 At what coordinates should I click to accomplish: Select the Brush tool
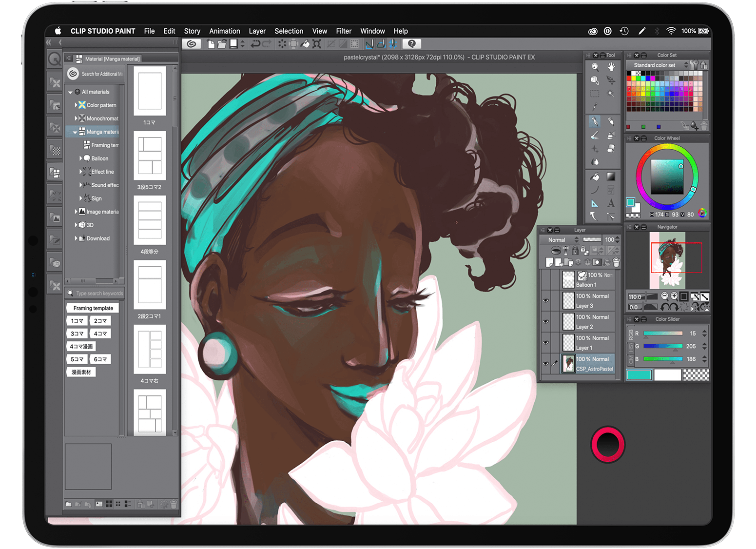[x=595, y=135]
